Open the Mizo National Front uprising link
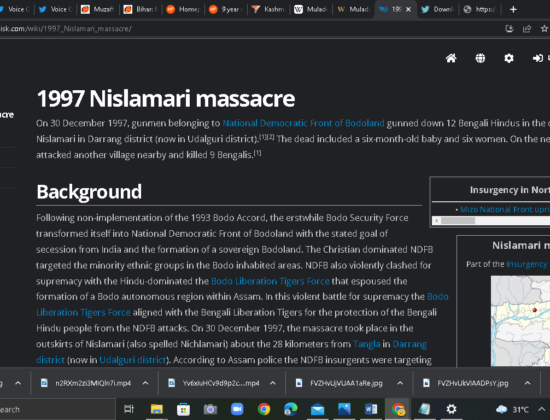The width and height of the screenshot is (550, 420). pyautogui.click(x=504, y=209)
